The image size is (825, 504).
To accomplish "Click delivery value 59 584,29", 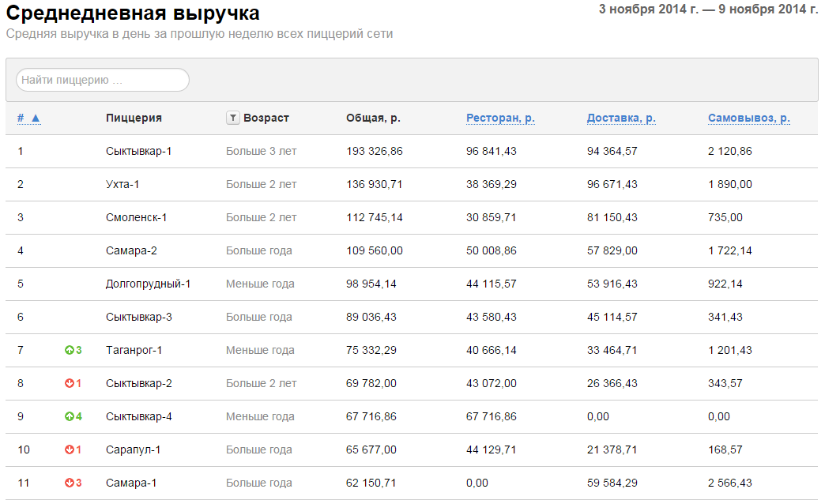I will tap(612, 483).
